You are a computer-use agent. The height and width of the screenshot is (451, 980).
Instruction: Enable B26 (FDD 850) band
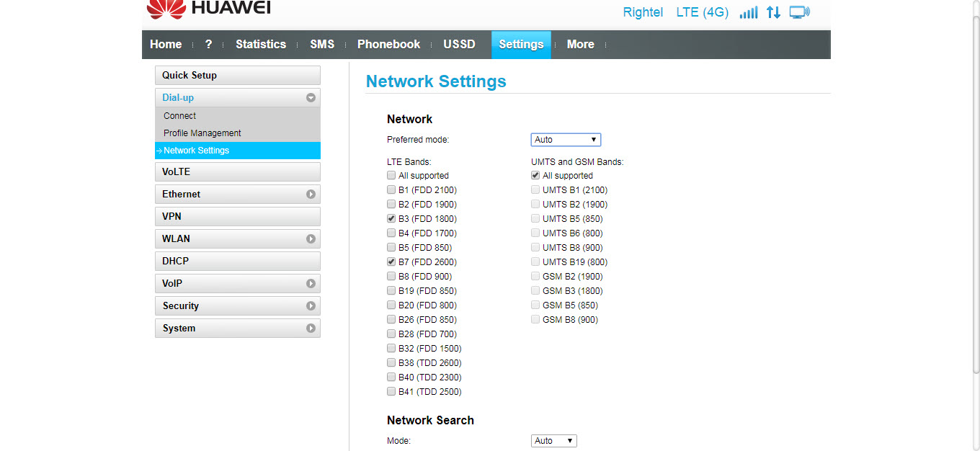[391, 320]
